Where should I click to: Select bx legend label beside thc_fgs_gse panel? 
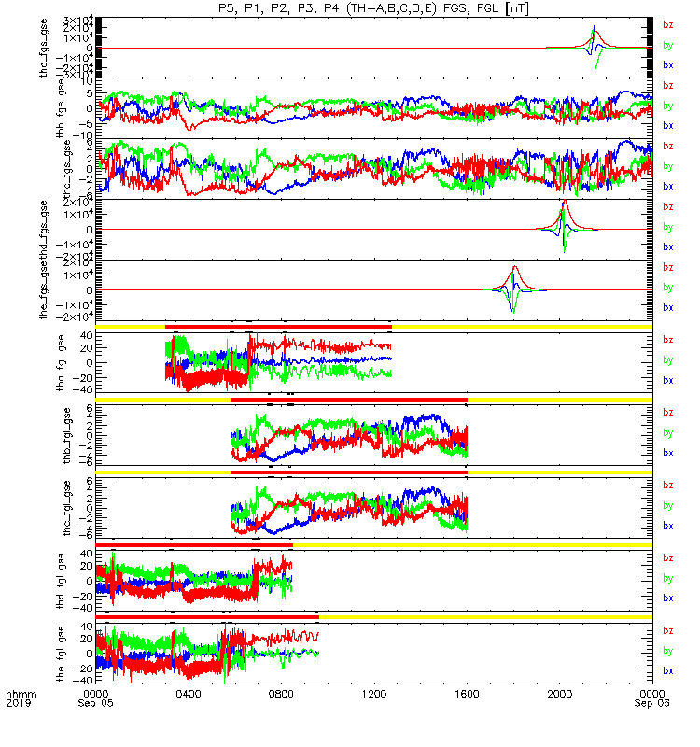pos(668,186)
